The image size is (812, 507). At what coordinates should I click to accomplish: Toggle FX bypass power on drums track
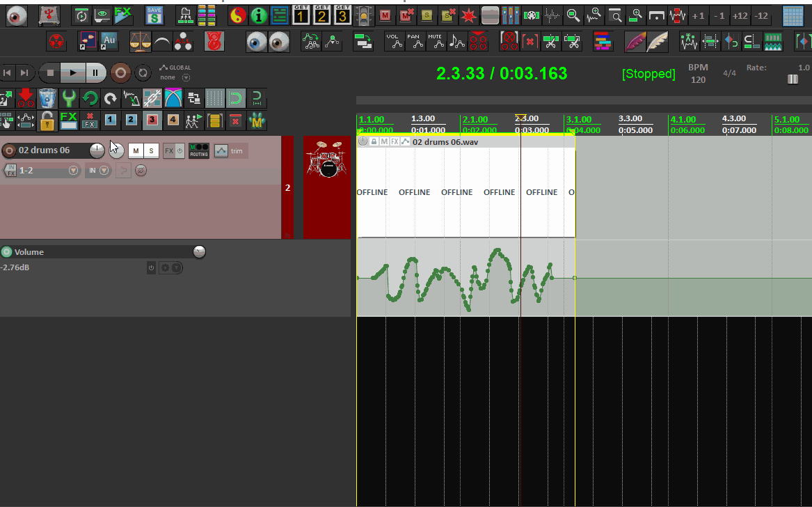(180, 151)
